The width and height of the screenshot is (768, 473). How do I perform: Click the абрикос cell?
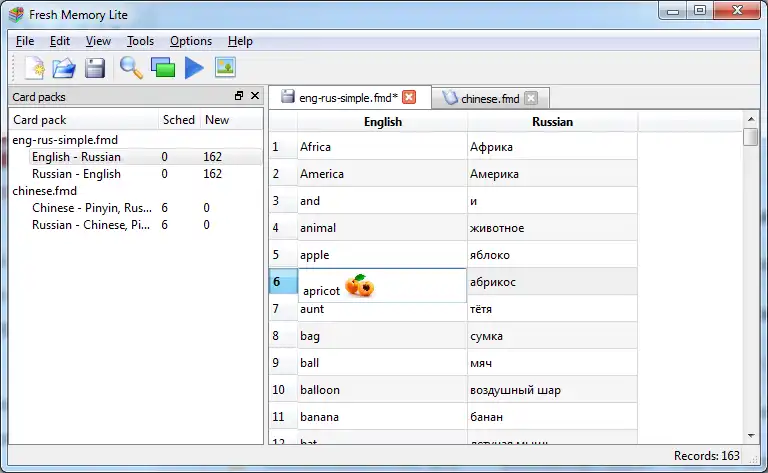coord(552,282)
